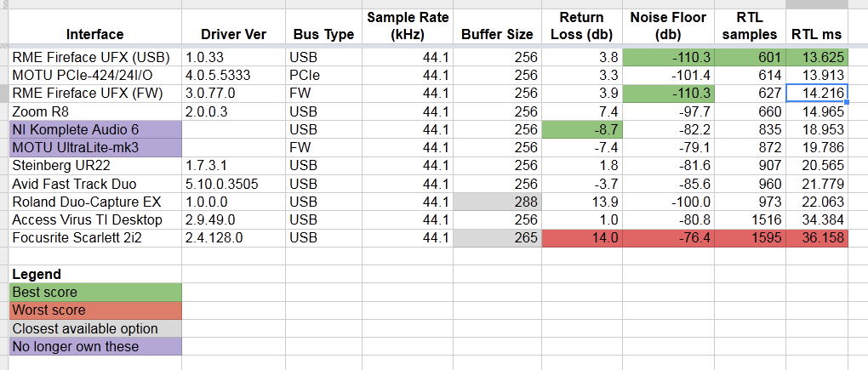The height and width of the screenshot is (370, 868).
Task: Select the Return Loss (db) header cell
Action: coord(582,26)
